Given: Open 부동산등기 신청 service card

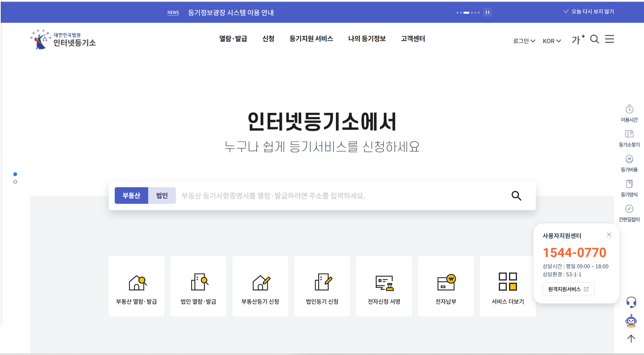Looking at the screenshot, I should click(x=260, y=286).
